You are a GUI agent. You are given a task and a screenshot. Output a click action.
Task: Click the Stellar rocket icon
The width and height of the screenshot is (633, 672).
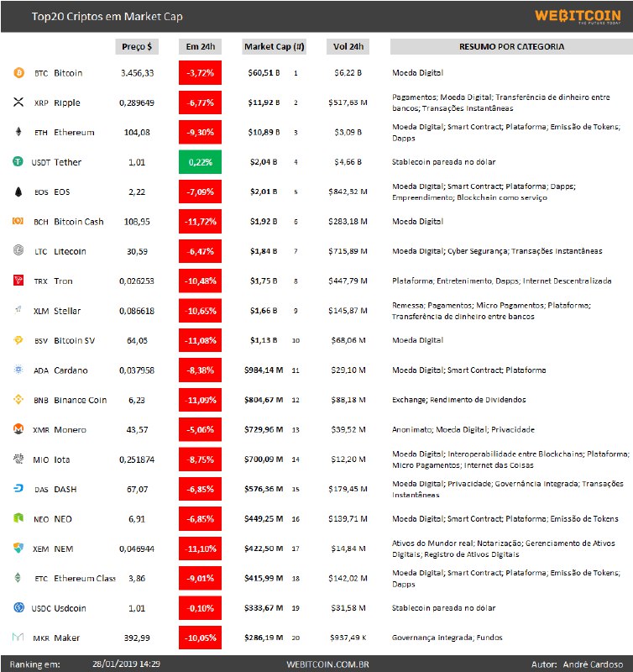(x=18, y=309)
